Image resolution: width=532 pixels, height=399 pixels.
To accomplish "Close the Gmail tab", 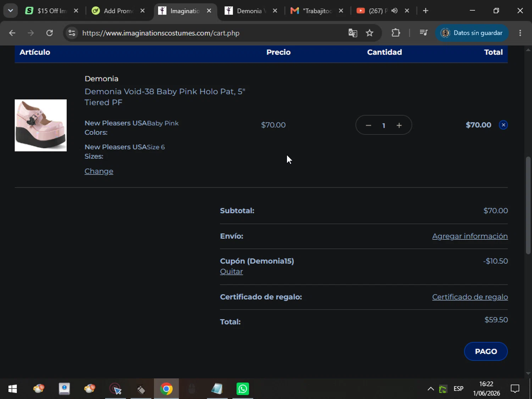I will [x=341, y=11].
